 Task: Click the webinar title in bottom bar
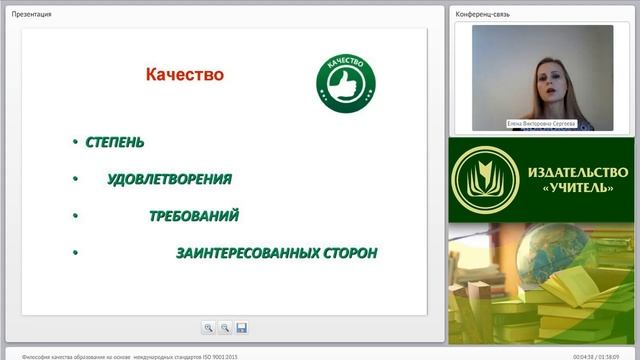129,357
